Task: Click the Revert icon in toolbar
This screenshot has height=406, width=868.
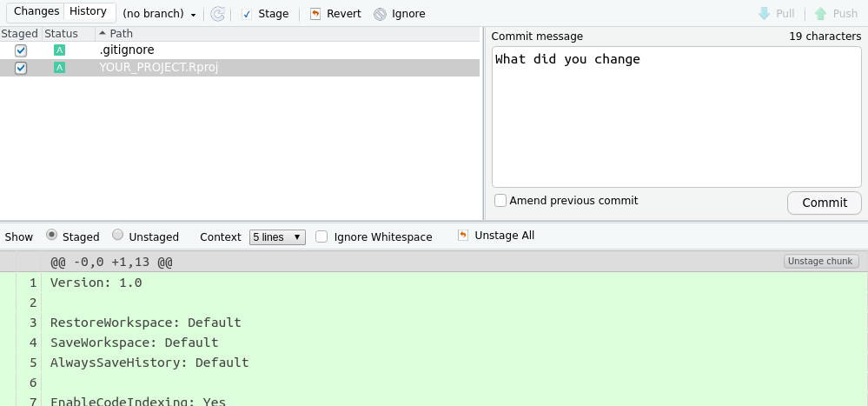Action: pyautogui.click(x=315, y=14)
